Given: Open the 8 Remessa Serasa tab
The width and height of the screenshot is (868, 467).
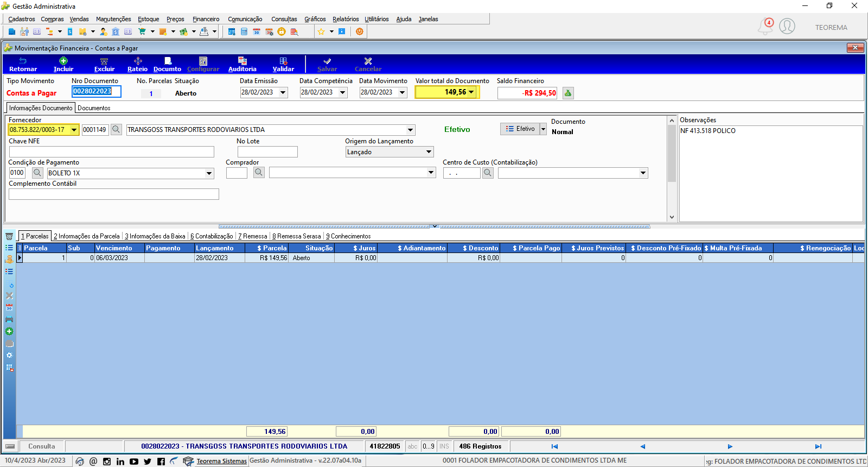Looking at the screenshot, I should (x=297, y=236).
